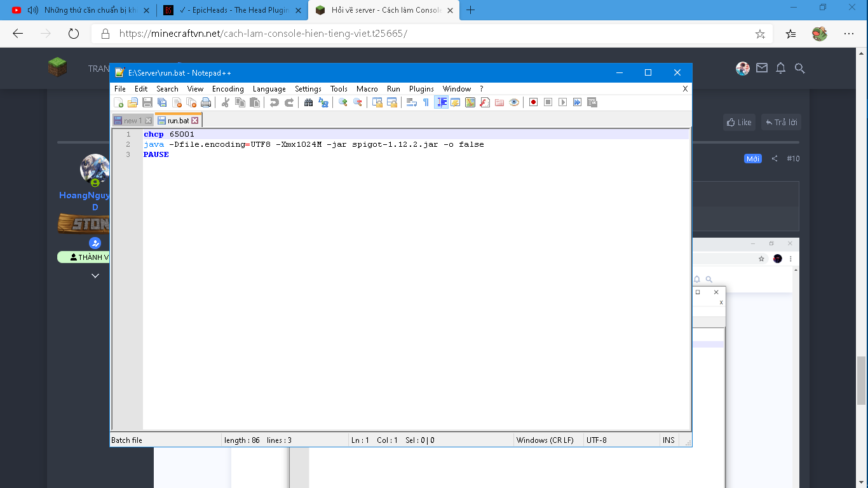Toggle Word Wrap in the toolbar
Viewport: 868px width, 488px height.
tap(411, 102)
